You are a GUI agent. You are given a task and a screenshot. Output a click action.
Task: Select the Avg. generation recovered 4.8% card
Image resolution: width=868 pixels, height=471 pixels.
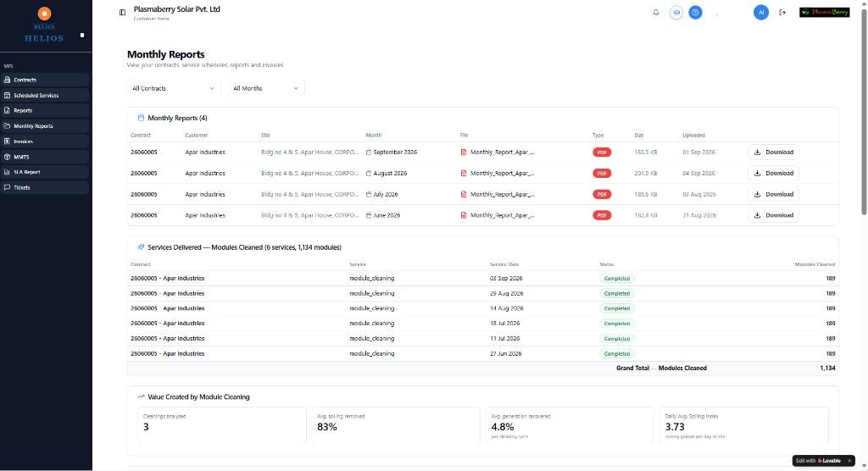570,425
